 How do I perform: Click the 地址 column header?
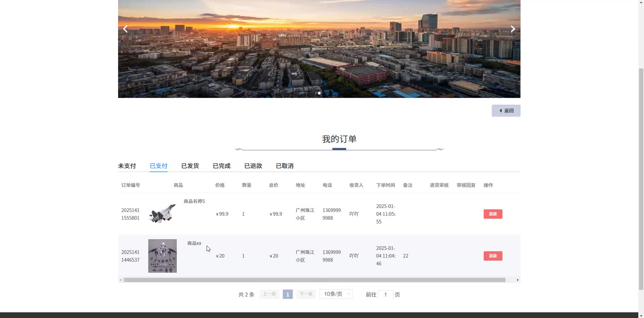[301, 185]
